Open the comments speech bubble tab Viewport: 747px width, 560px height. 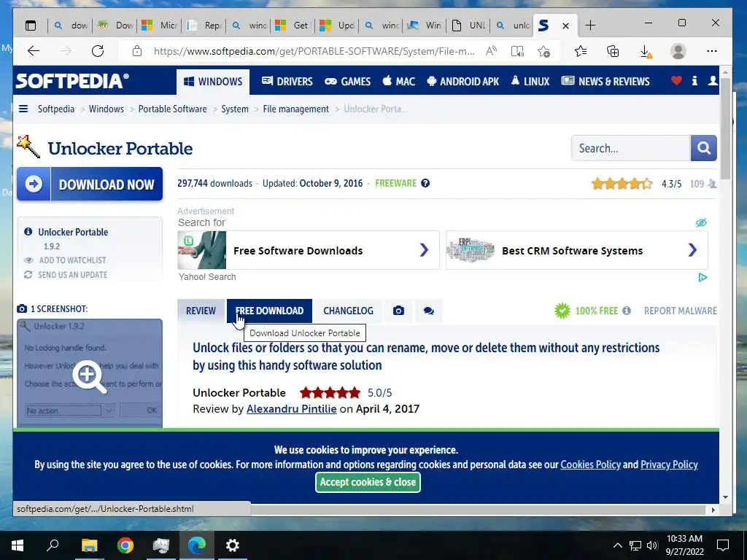tap(429, 311)
